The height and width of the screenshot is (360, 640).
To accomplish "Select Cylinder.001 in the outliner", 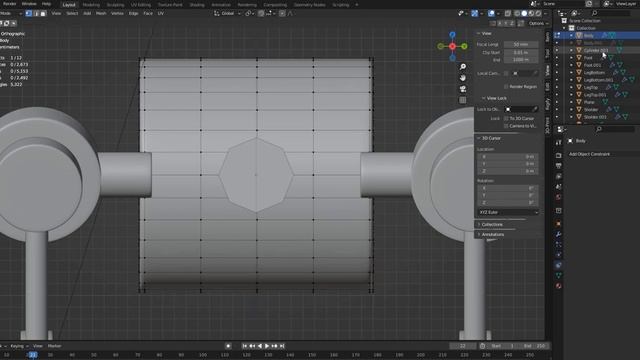I will (x=596, y=51).
